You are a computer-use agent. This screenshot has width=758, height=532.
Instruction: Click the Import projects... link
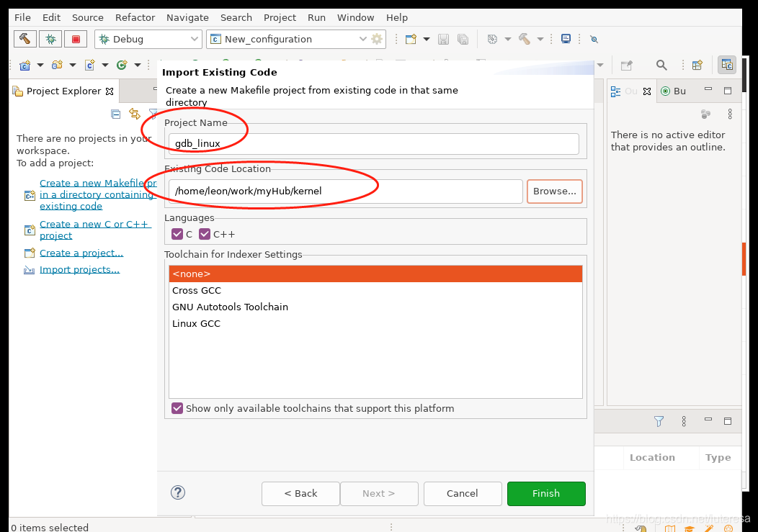[x=79, y=270]
